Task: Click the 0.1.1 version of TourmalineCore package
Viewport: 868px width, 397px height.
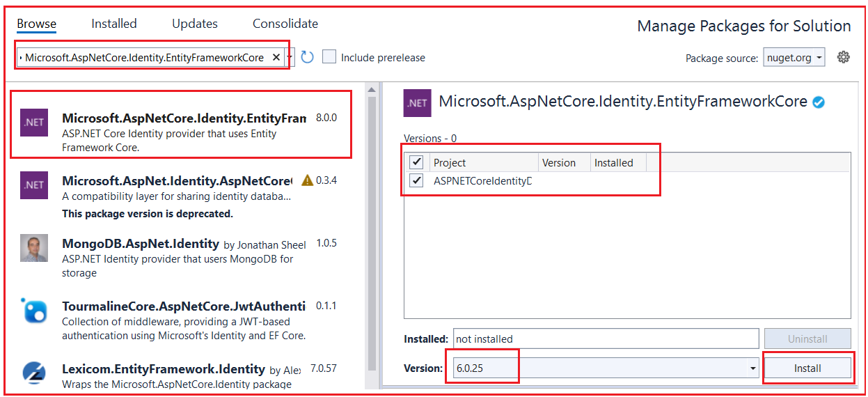Action: [x=326, y=306]
